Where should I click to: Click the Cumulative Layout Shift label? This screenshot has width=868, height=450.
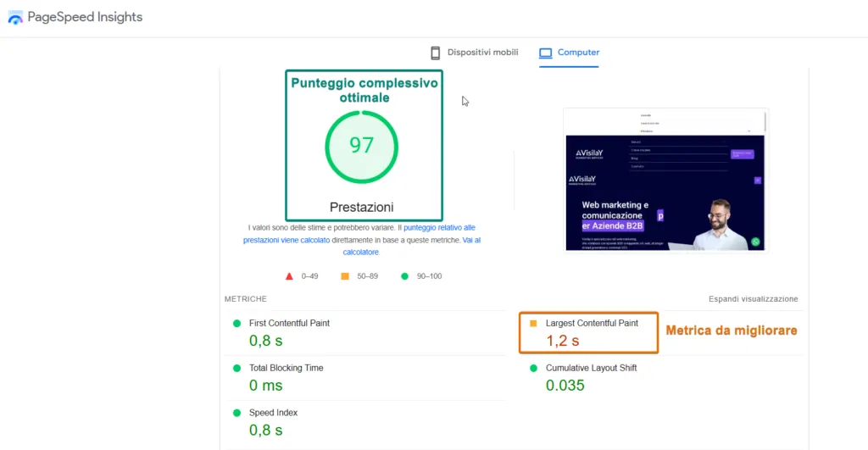pos(591,368)
